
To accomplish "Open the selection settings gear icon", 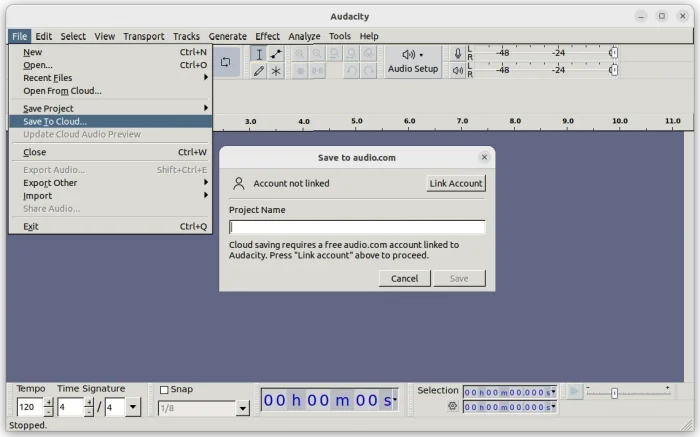I will (452, 406).
